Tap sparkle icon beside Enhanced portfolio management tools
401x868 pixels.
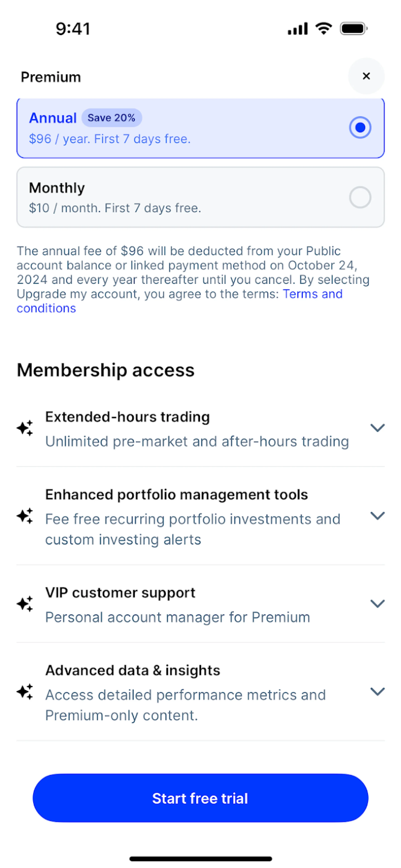tap(25, 516)
